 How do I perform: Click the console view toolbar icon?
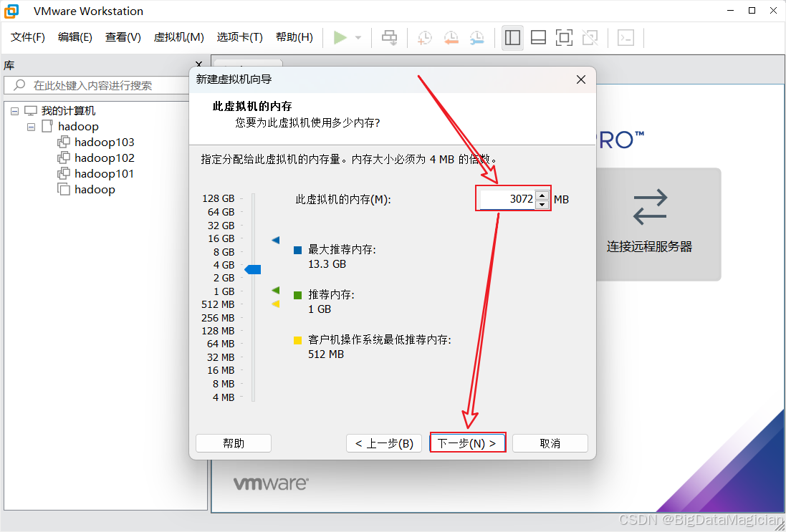[x=626, y=37]
